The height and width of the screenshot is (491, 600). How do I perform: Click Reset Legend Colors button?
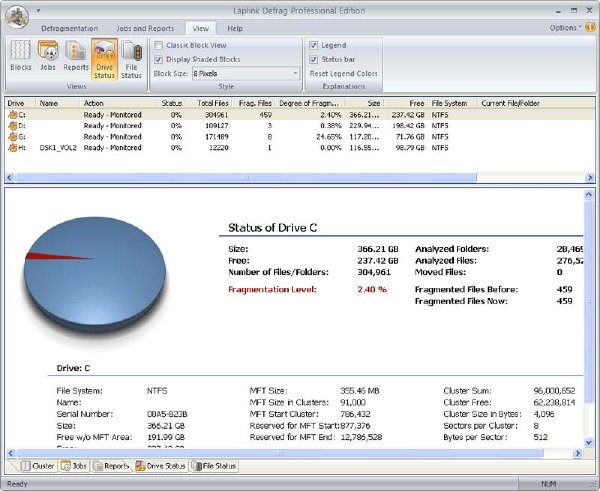tap(343, 73)
